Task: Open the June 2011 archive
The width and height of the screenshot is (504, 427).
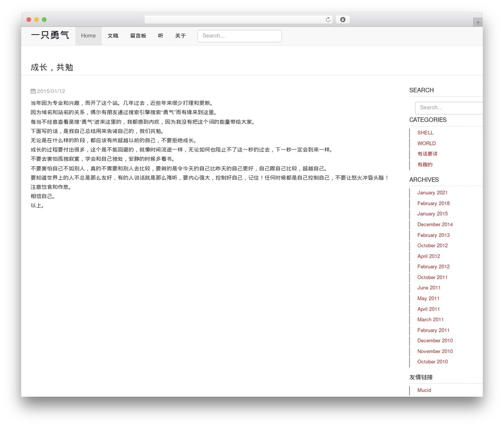Action: [x=429, y=288]
